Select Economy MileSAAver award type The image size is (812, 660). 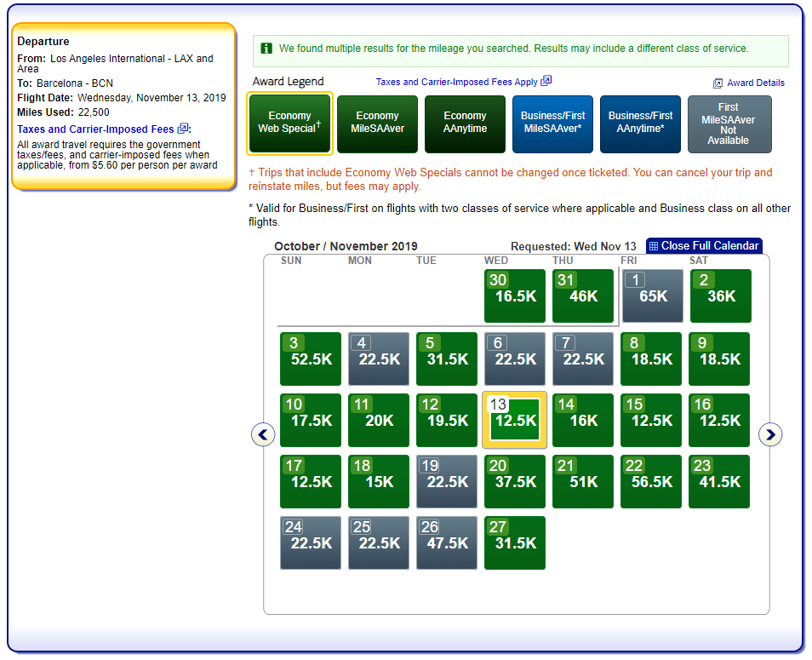point(377,123)
